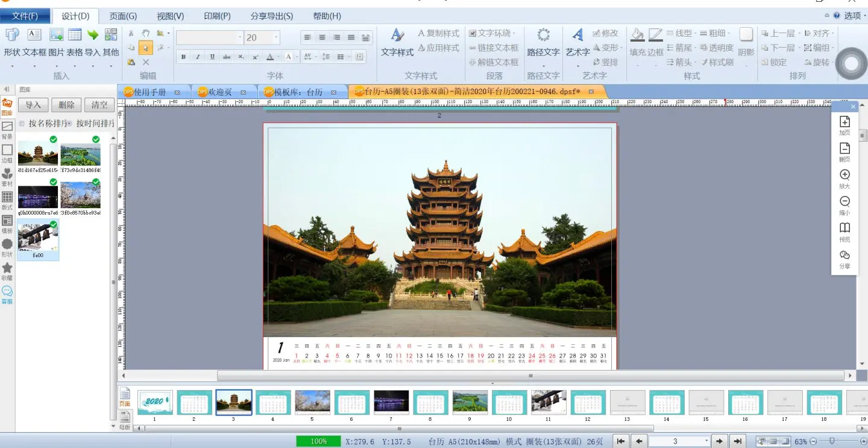Select 按名称排序 sort by name radio
The width and height of the screenshot is (868, 448).
pos(22,124)
